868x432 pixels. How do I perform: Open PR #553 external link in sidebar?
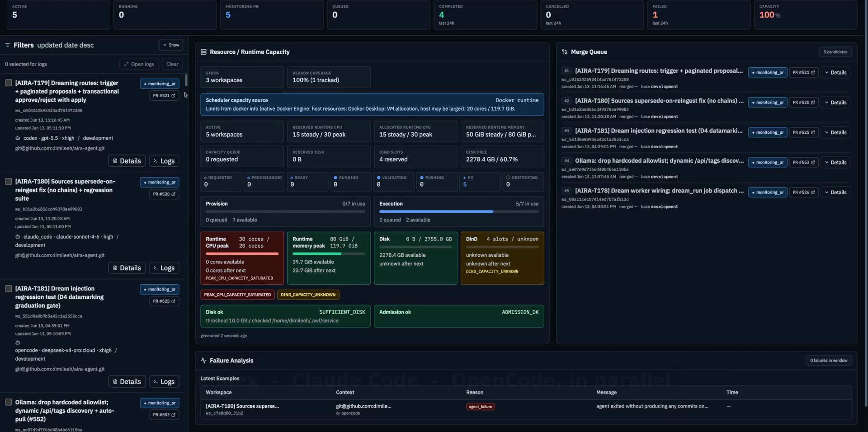[164, 415]
